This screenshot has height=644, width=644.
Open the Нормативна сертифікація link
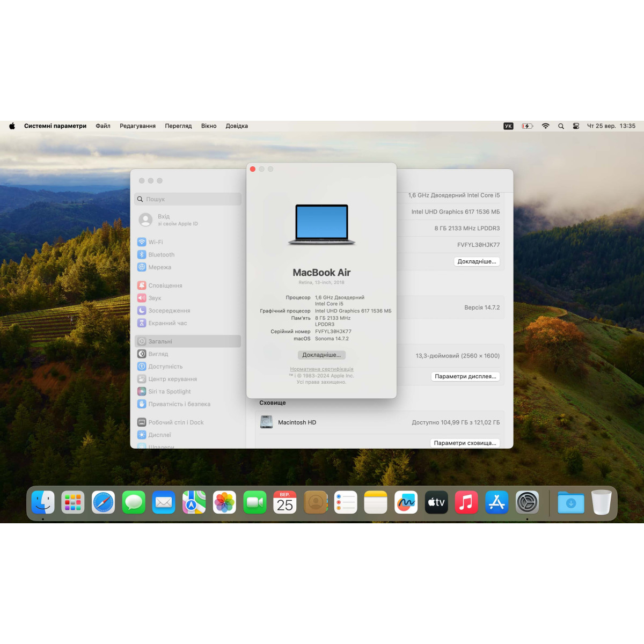click(321, 369)
